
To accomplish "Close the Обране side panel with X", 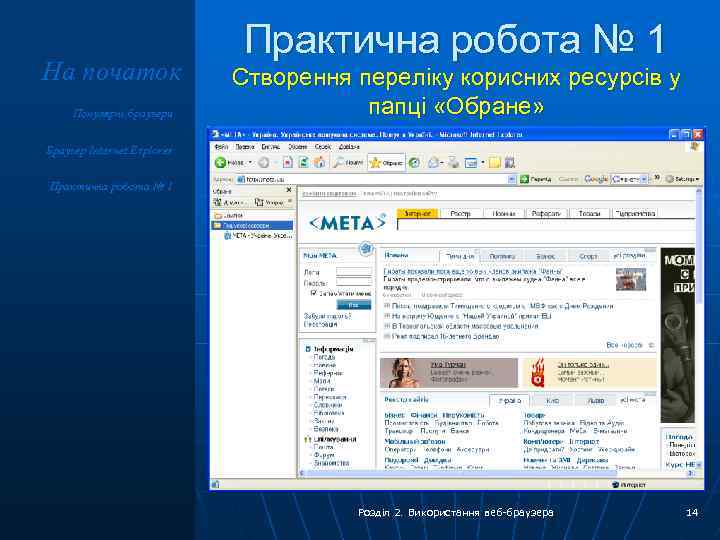I will [x=289, y=190].
